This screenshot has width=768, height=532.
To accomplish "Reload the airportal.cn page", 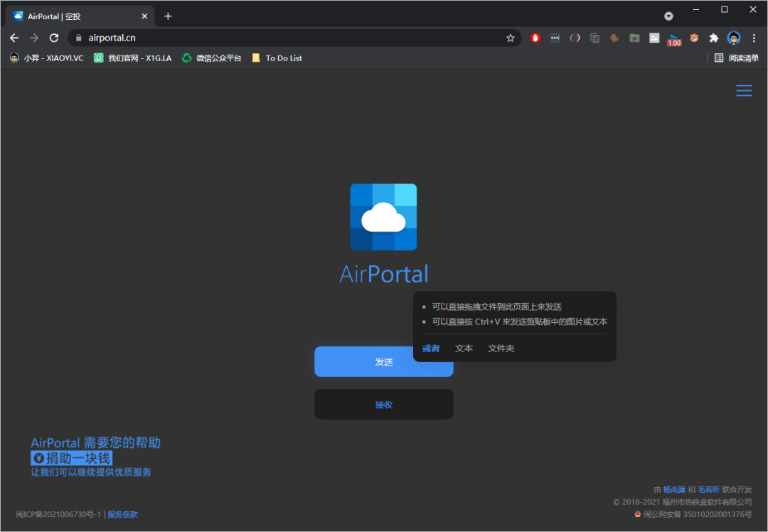I will [54, 38].
